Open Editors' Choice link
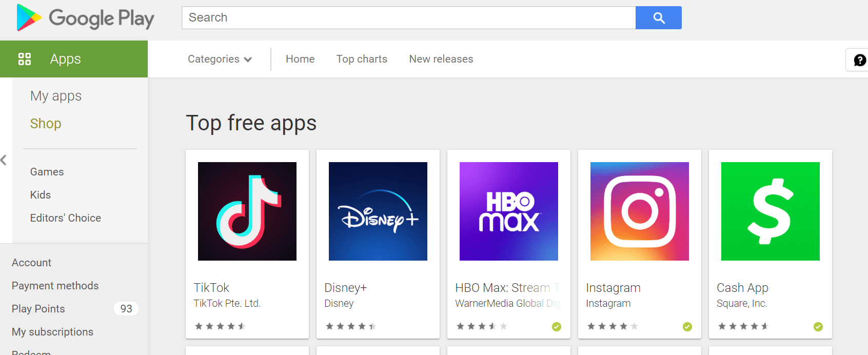 coord(65,218)
